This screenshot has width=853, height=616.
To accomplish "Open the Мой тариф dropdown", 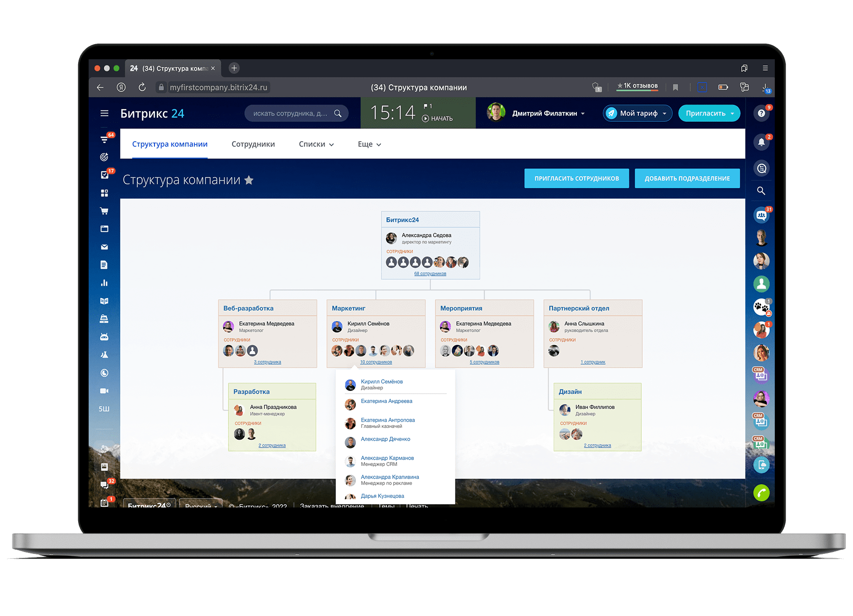I will click(x=637, y=113).
